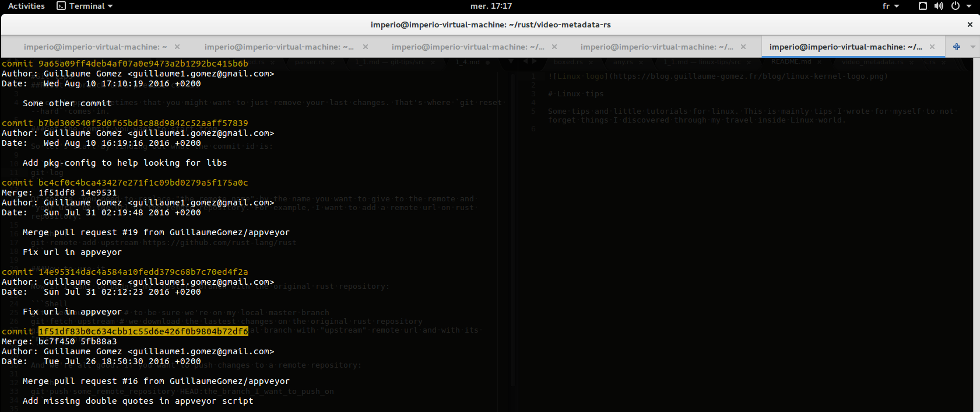The height and width of the screenshot is (412, 980).
Task: Close the fourth terminal tab
Action: coord(743,47)
